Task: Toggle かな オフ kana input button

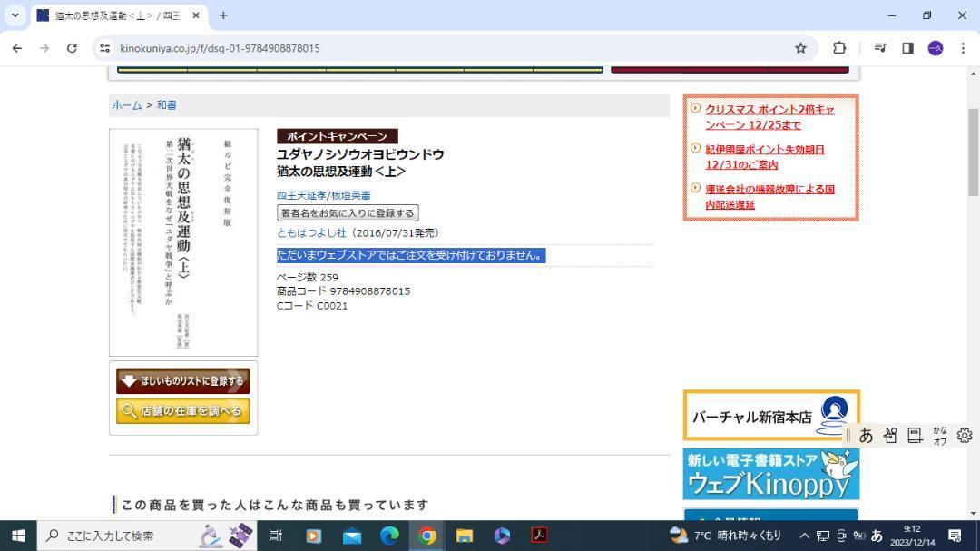Action: click(939, 436)
